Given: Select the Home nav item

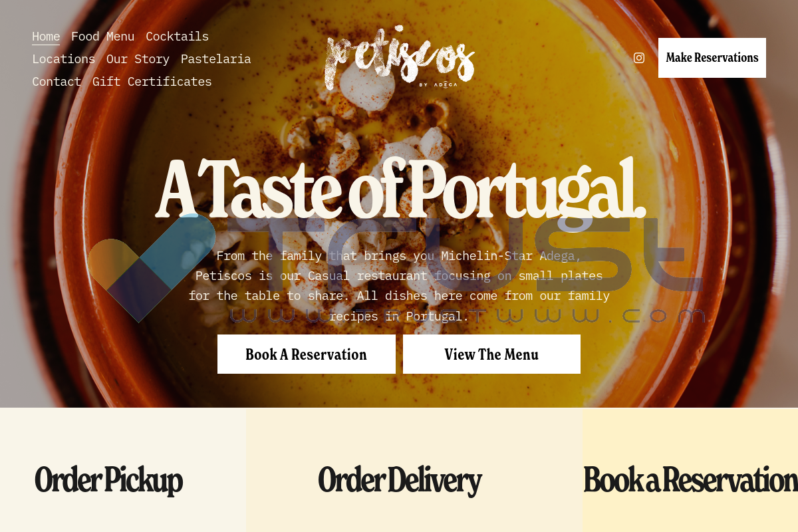Looking at the screenshot, I should [46, 37].
